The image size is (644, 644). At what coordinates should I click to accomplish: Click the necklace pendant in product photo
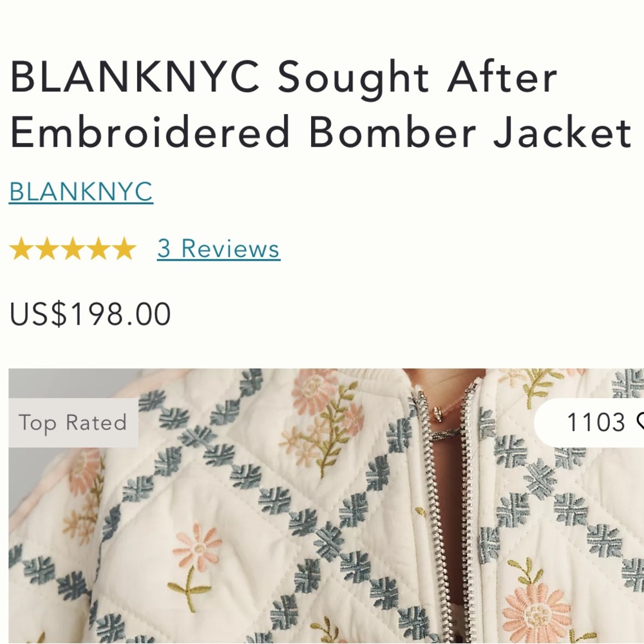(x=438, y=413)
